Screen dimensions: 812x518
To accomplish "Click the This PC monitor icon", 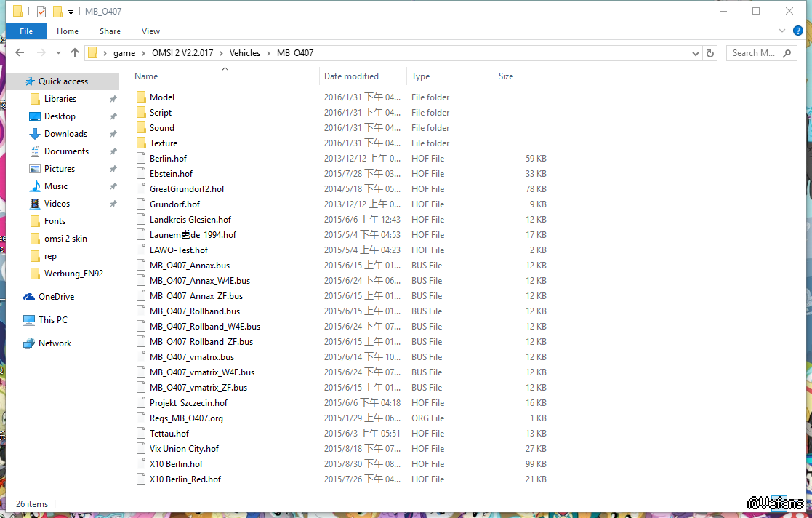I will click(x=29, y=320).
